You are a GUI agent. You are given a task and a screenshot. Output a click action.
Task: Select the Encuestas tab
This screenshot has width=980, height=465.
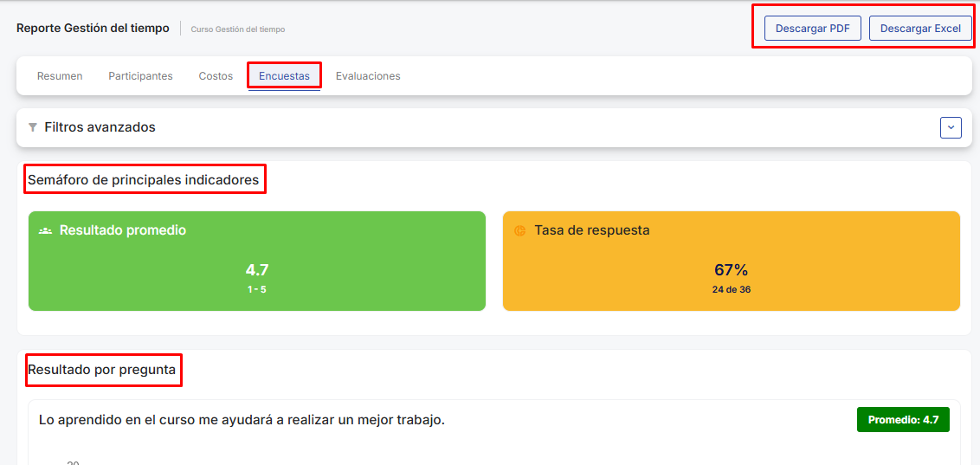coord(284,76)
